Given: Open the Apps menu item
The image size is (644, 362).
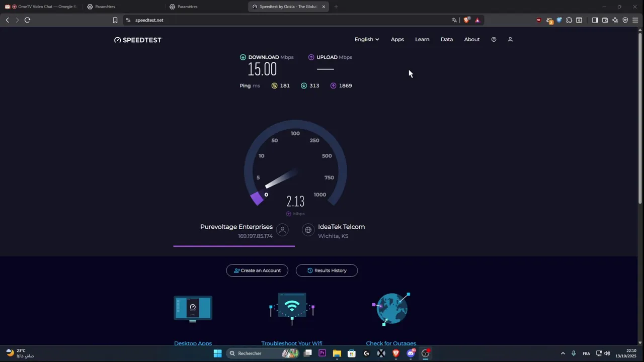Looking at the screenshot, I should coord(397,39).
